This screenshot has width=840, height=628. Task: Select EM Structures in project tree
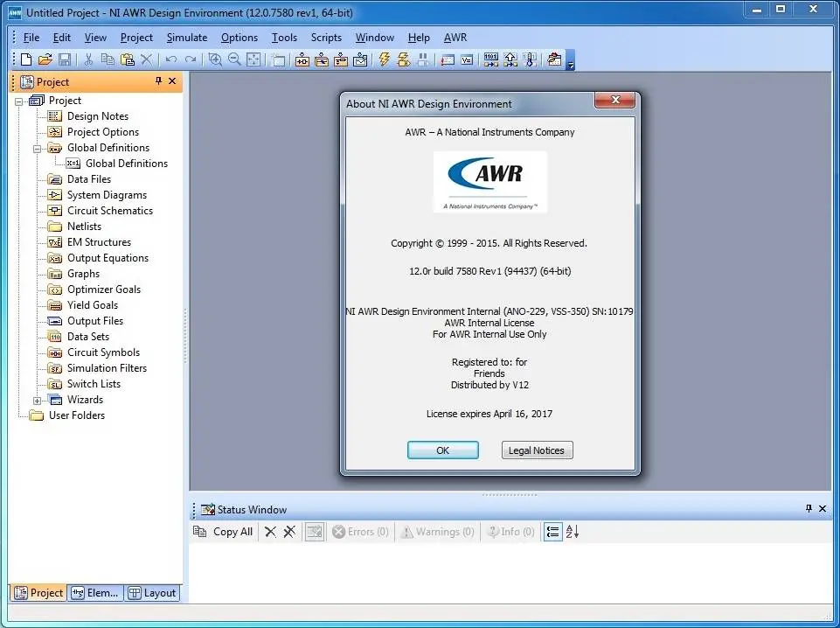point(99,242)
